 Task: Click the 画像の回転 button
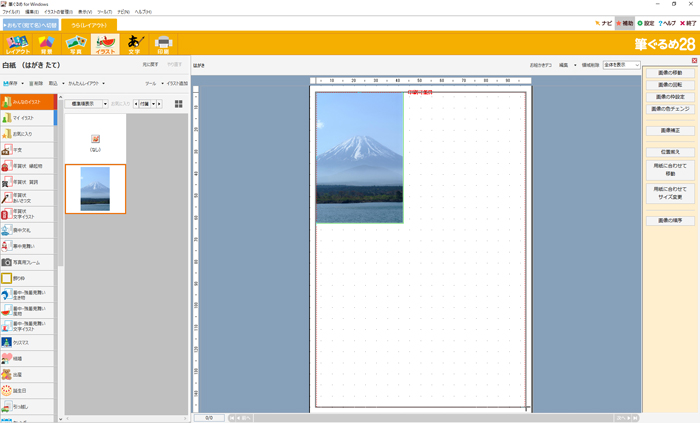[670, 85]
